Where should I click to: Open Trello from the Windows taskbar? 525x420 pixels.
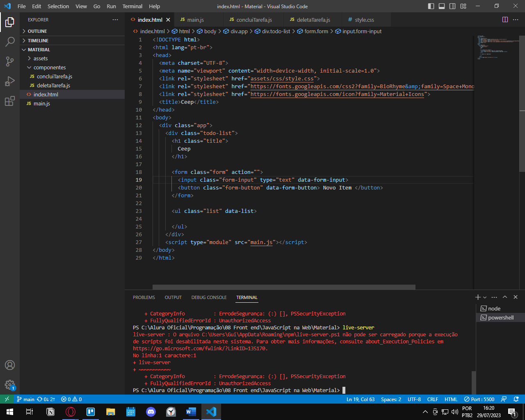[x=91, y=411]
